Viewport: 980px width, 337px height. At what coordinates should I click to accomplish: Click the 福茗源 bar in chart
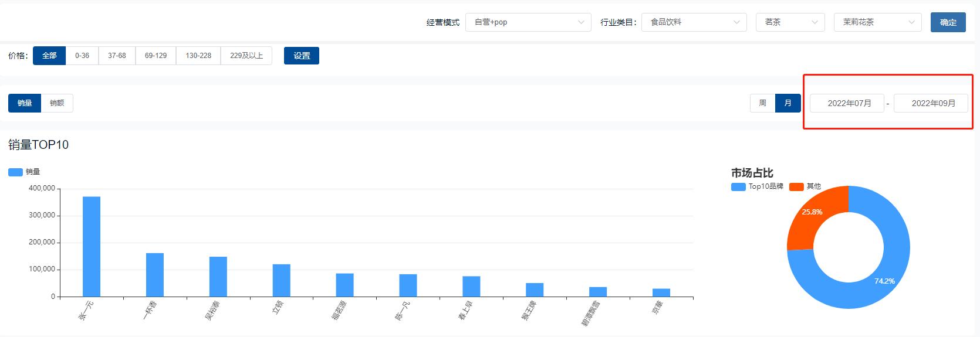pyautogui.click(x=345, y=285)
